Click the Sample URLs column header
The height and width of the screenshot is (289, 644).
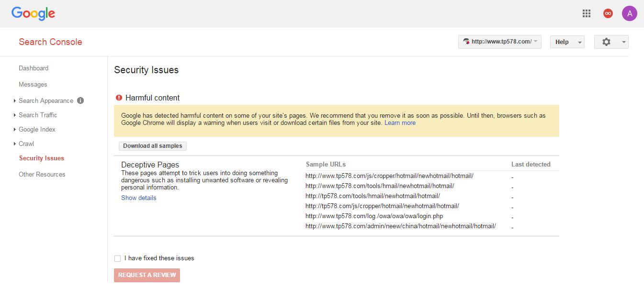pos(326,164)
